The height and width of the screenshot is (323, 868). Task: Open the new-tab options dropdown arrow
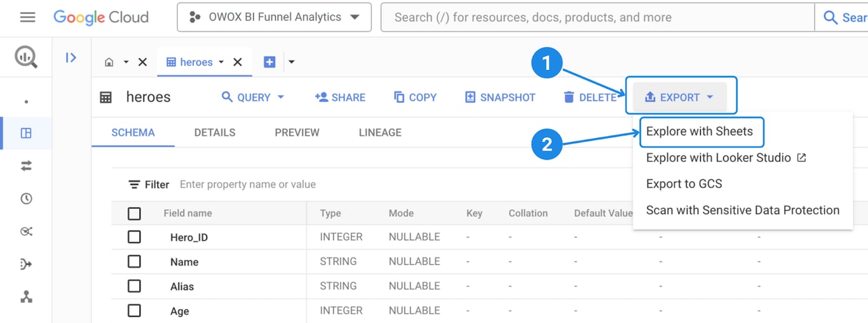coord(292,62)
